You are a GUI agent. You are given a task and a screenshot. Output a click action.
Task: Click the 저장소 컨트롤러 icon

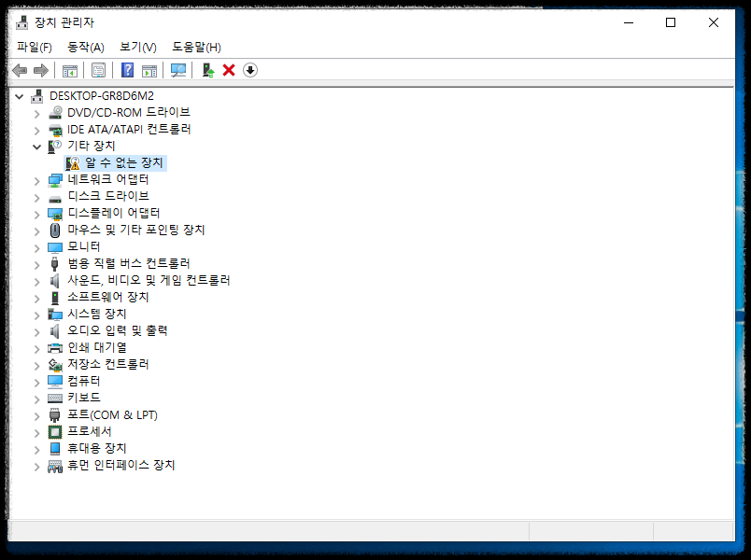(x=55, y=365)
